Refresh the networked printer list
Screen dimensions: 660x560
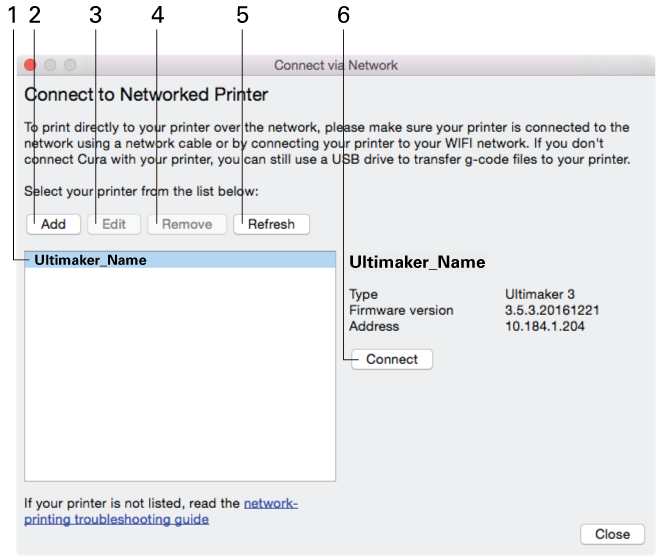271,224
